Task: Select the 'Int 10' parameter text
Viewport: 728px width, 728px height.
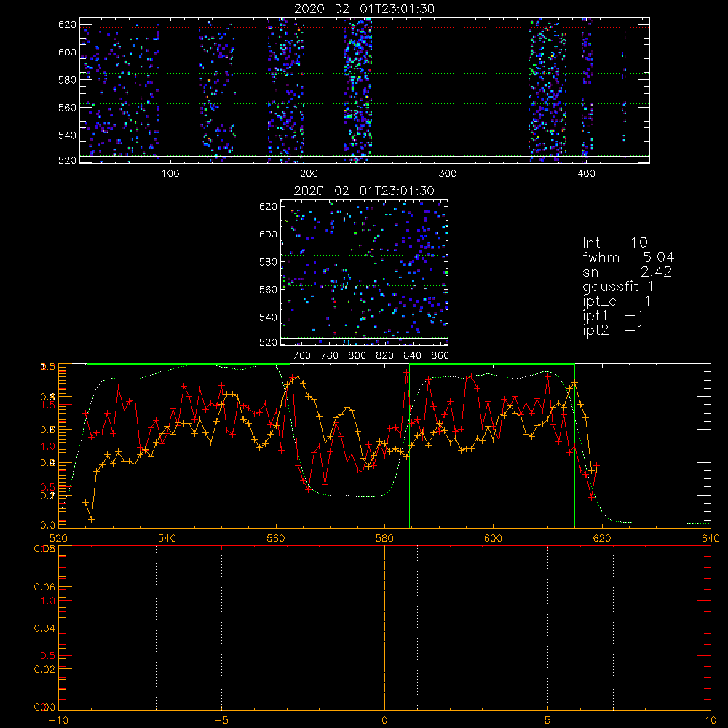Action: click(x=614, y=242)
